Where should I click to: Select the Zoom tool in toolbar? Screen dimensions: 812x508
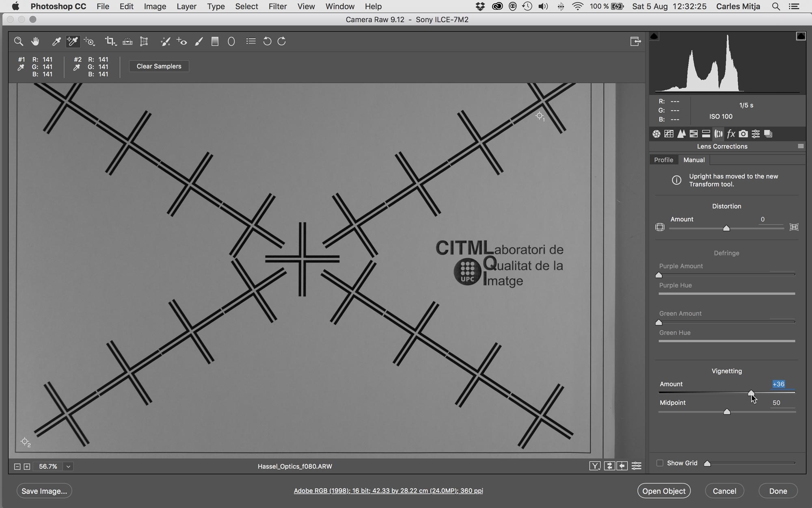(x=18, y=41)
